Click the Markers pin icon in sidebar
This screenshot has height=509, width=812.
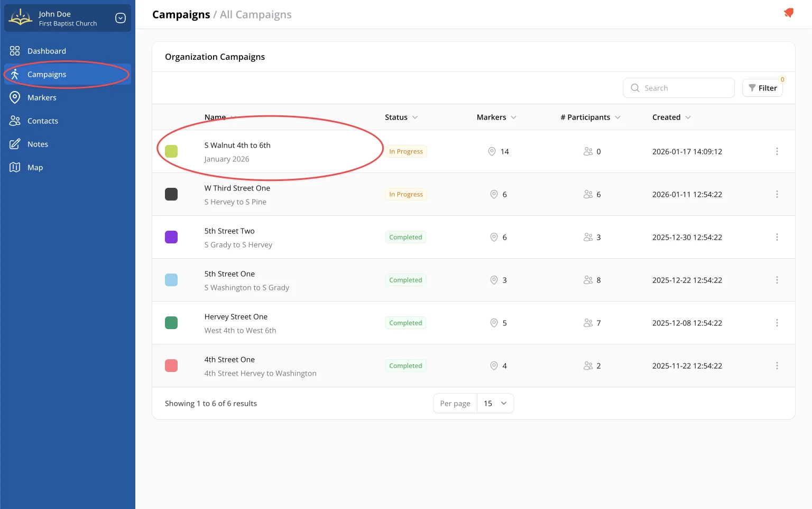pos(15,97)
